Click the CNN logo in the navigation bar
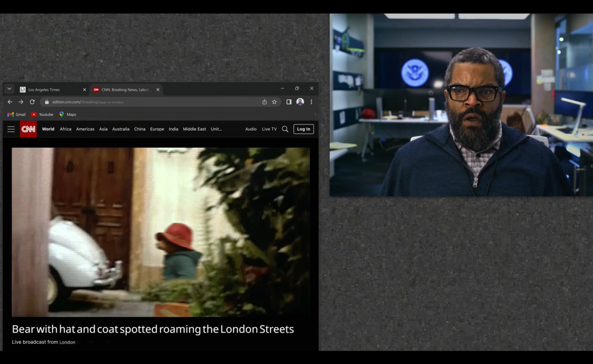Image resolution: width=593 pixels, height=364 pixels. click(x=28, y=129)
